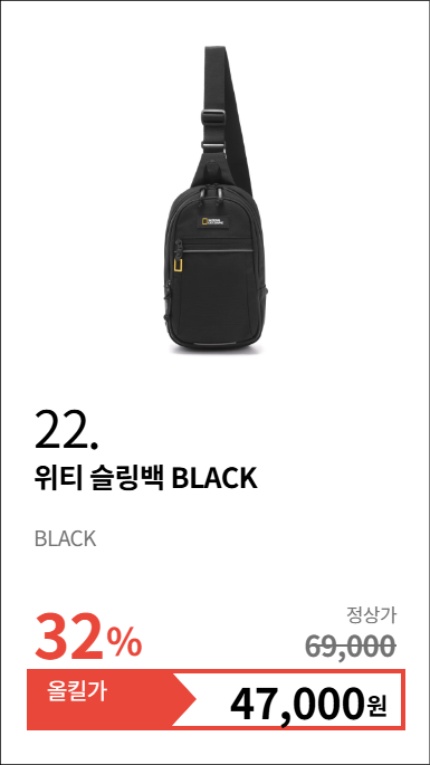Click the red percent sign
This screenshot has height=765, width=430.
click(x=125, y=642)
